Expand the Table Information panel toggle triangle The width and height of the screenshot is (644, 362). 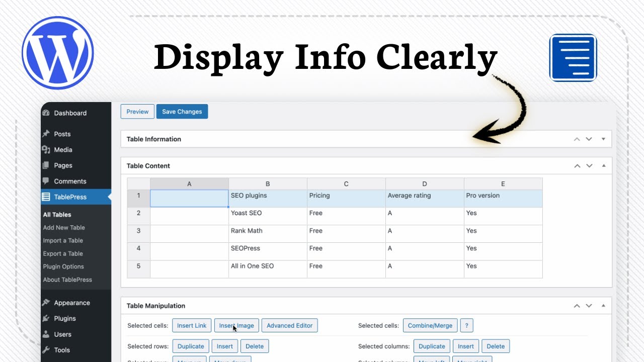coord(603,139)
